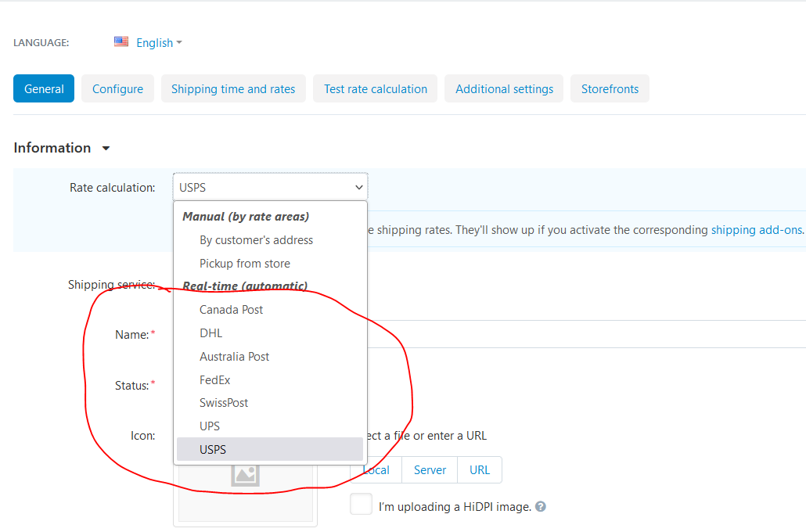Click the Server upload button
806x532 pixels.
pos(429,469)
